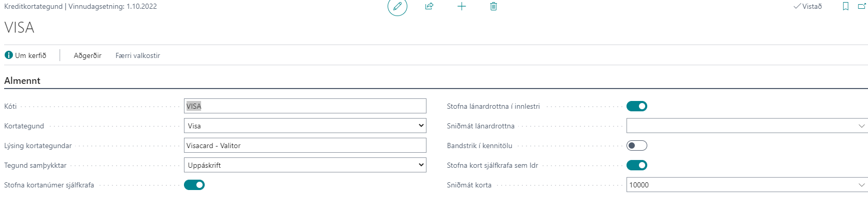Image resolution: width=868 pixels, height=204 pixels.
Task: Open the Tegund samþykktar dropdown
Action: [305, 165]
